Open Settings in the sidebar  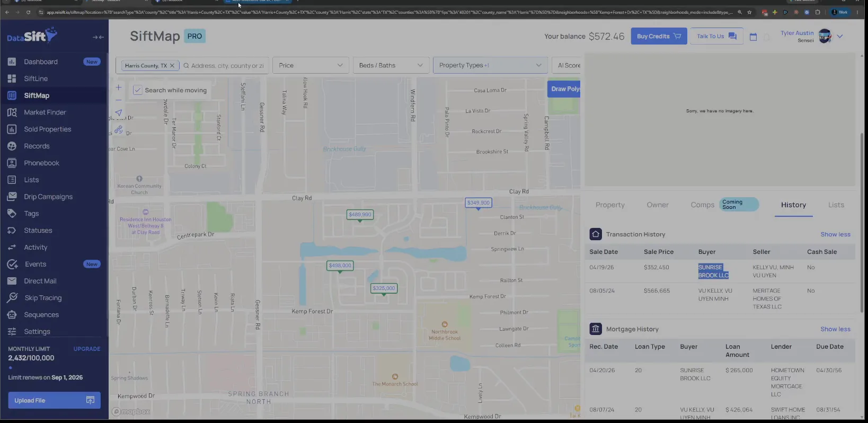pos(37,332)
